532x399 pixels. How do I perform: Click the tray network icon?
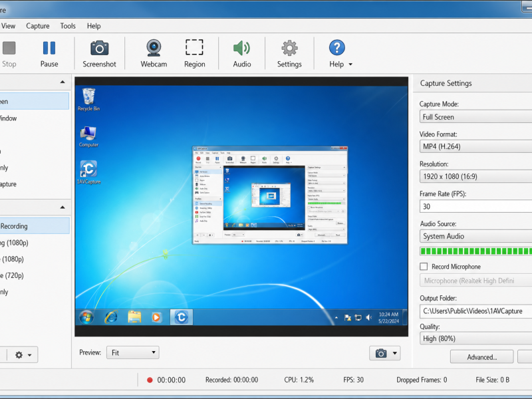coord(358,318)
